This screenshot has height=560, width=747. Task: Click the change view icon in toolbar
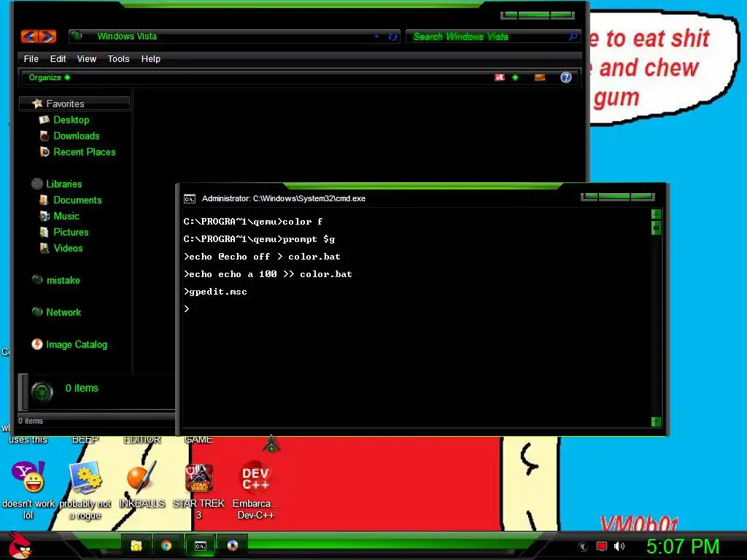pos(499,77)
